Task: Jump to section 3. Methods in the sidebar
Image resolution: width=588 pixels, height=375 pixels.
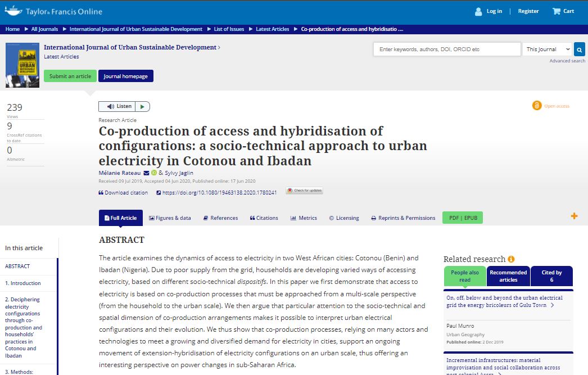Action: (x=19, y=372)
